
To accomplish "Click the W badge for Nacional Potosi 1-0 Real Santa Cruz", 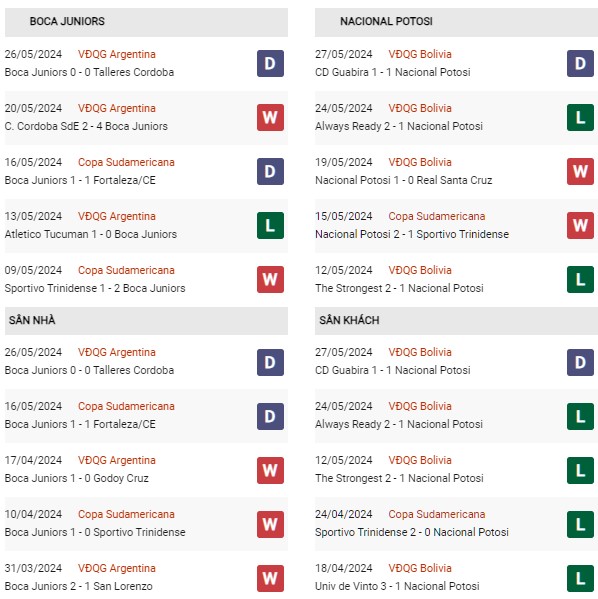I will [x=580, y=171].
